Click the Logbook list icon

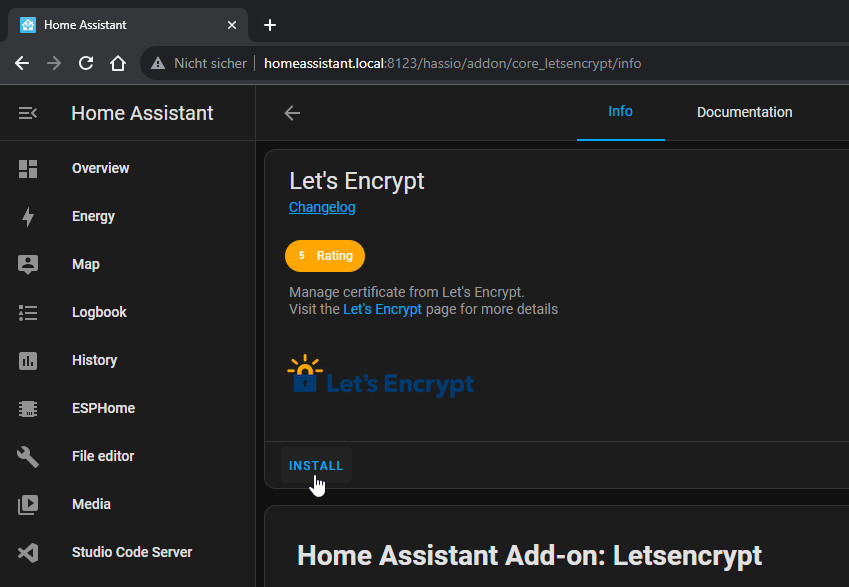coord(28,313)
